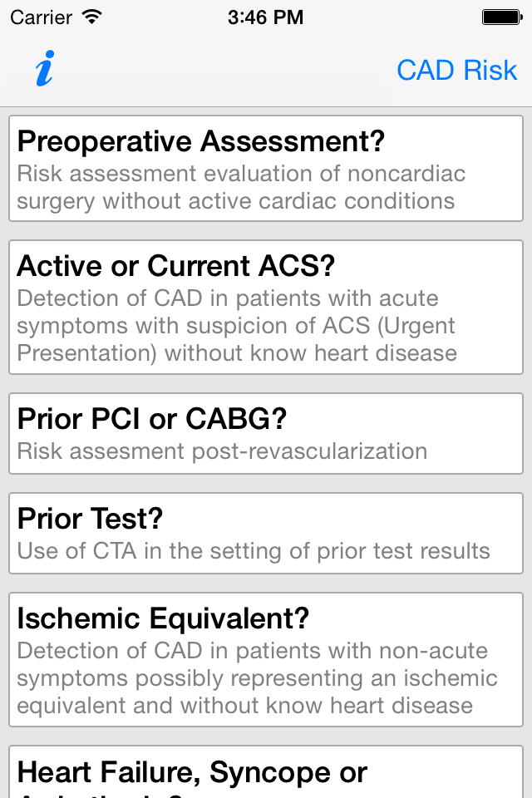Image resolution: width=532 pixels, height=798 pixels.
Task: Select the Prior Test option
Action: (266, 533)
